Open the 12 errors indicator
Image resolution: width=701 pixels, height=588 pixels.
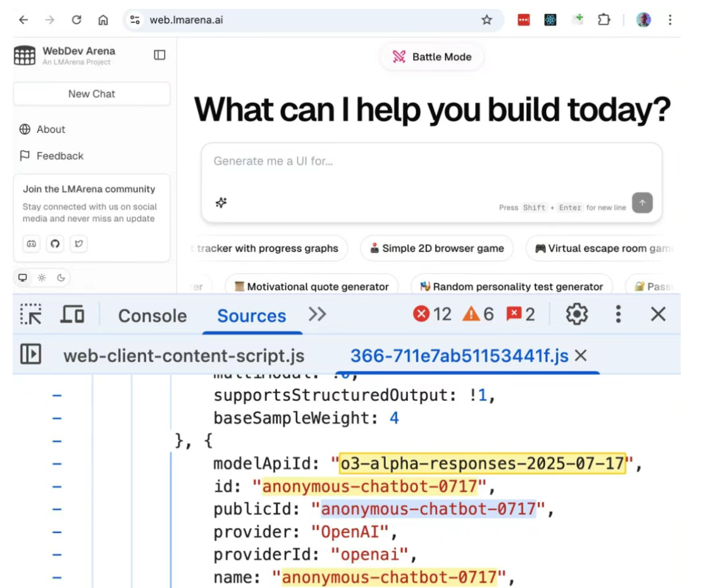click(x=432, y=314)
